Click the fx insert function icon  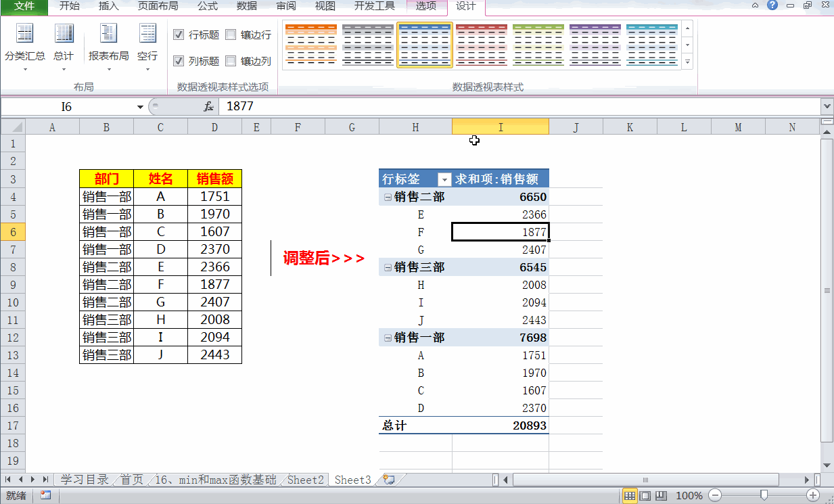209,107
